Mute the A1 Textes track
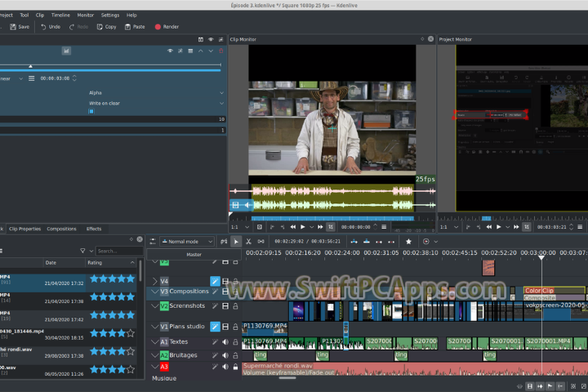Image resolution: width=588 pixels, height=392 pixels. point(225,342)
